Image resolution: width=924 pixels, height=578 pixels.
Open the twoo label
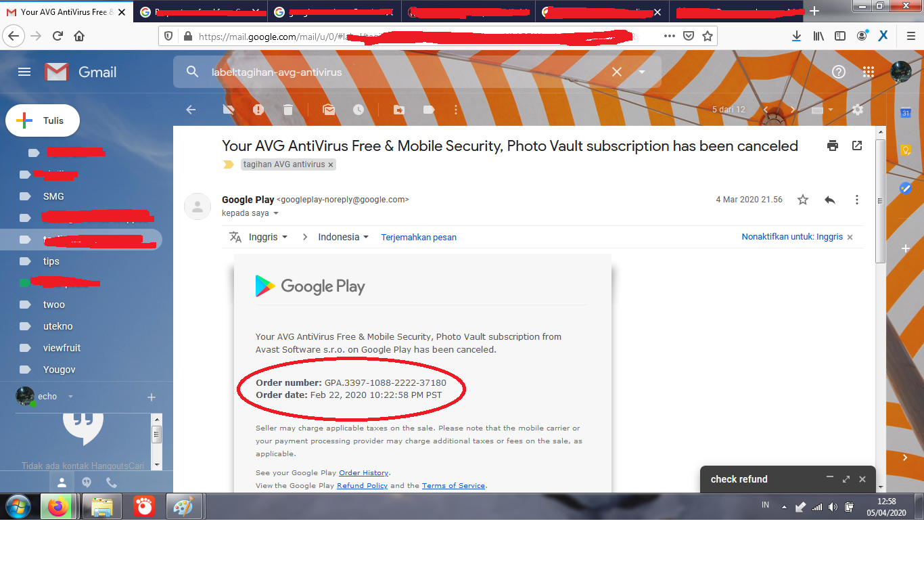click(x=54, y=305)
